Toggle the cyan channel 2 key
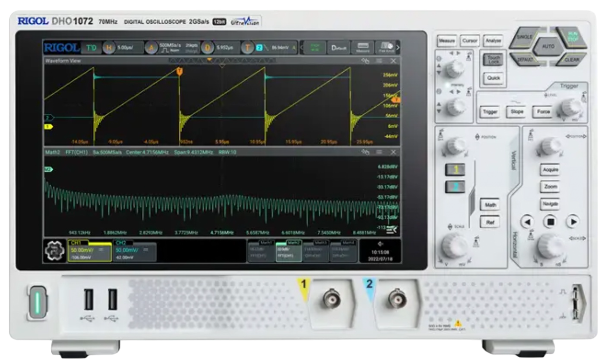 (455, 187)
